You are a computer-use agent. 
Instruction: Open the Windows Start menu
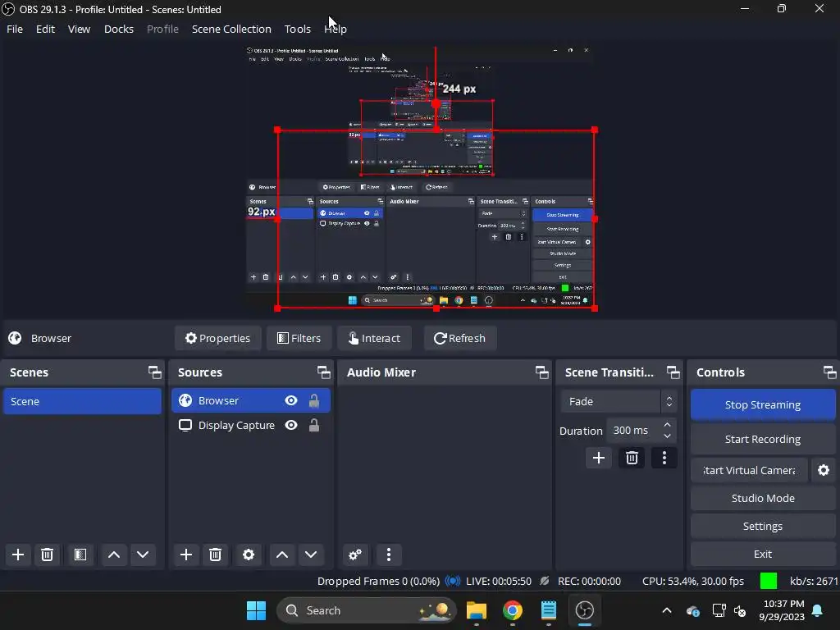point(256,610)
